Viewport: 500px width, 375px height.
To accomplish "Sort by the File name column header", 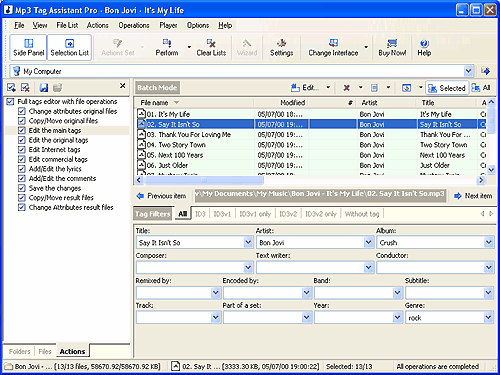I will tap(194, 103).
